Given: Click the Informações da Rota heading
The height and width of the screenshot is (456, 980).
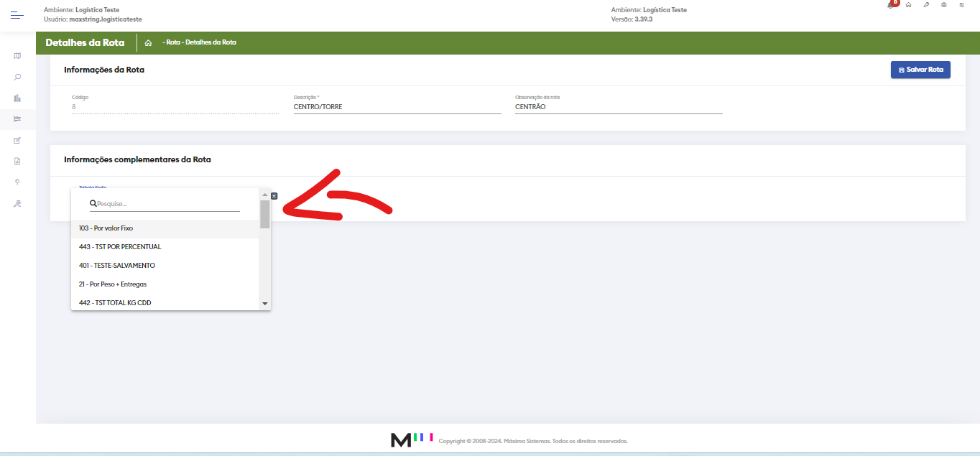Looking at the screenshot, I should 105,70.
